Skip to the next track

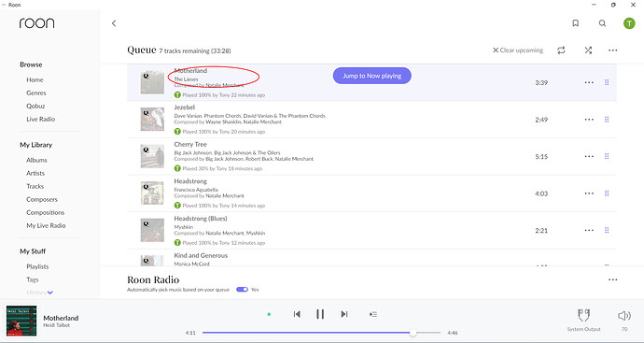pyautogui.click(x=344, y=314)
